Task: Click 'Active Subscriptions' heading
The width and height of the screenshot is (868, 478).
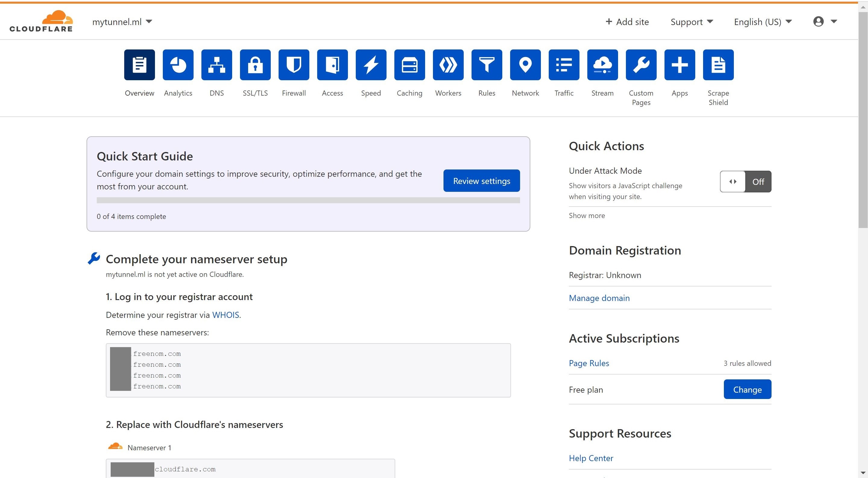Action: (x=624, y=338)
